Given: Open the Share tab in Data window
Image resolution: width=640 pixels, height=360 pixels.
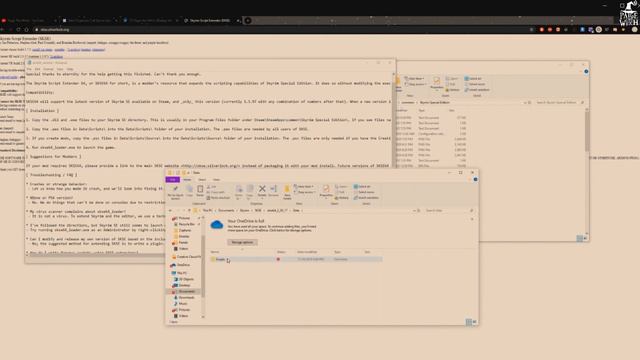Looking at the screenshot, I should [202, 180].
